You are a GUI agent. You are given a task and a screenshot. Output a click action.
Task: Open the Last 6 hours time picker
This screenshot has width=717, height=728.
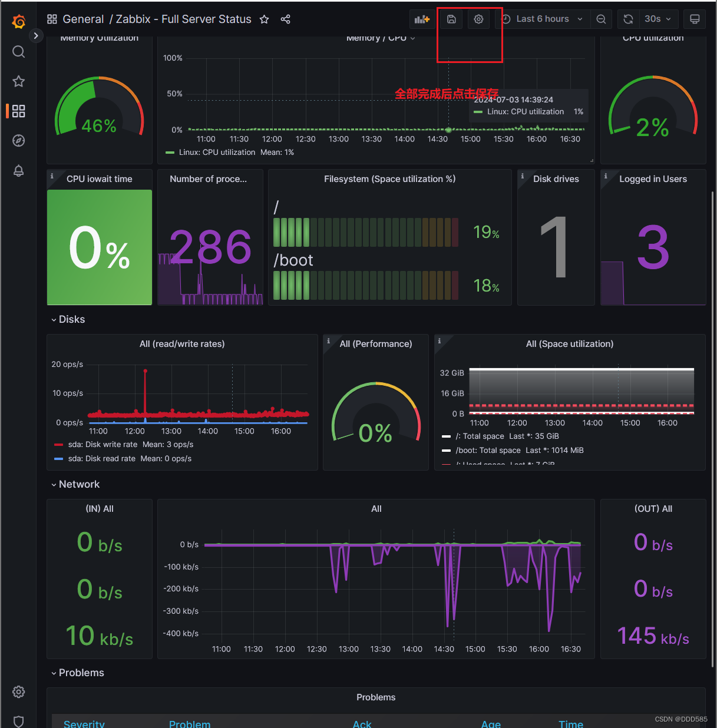pos(542,19)
